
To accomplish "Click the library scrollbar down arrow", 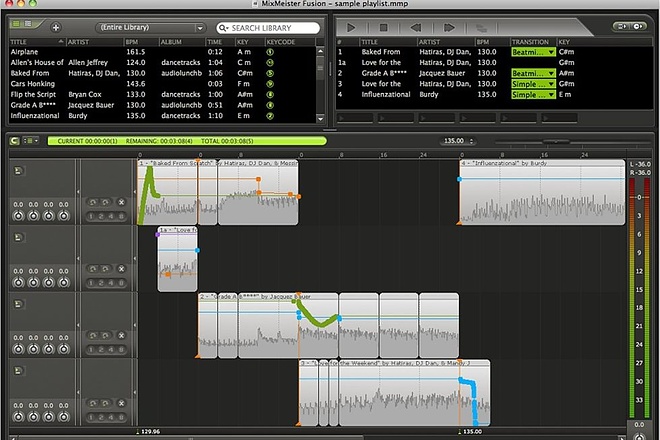I will [x=320, y=119].
